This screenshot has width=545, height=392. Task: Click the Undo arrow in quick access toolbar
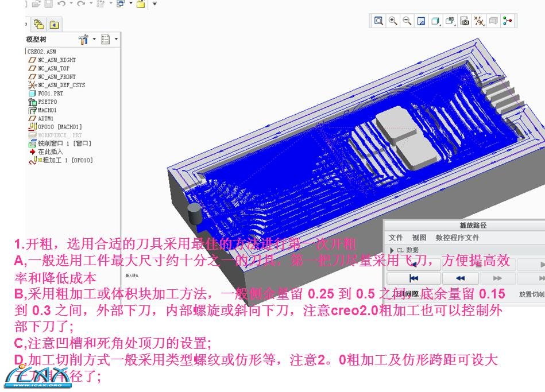pyautogui.click(x=62, y=3)
